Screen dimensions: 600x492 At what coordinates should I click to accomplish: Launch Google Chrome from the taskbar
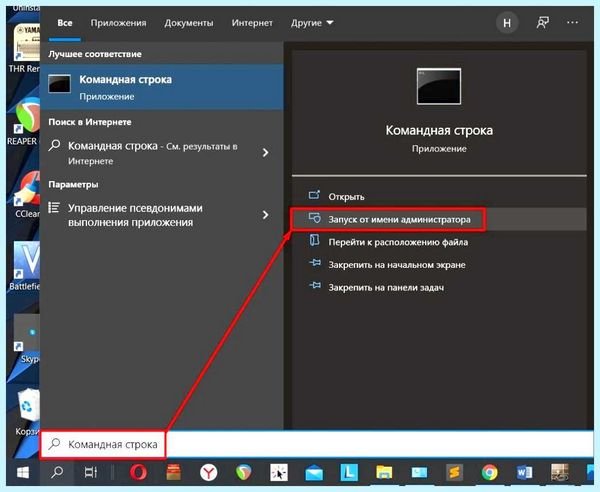click(490, 473)
